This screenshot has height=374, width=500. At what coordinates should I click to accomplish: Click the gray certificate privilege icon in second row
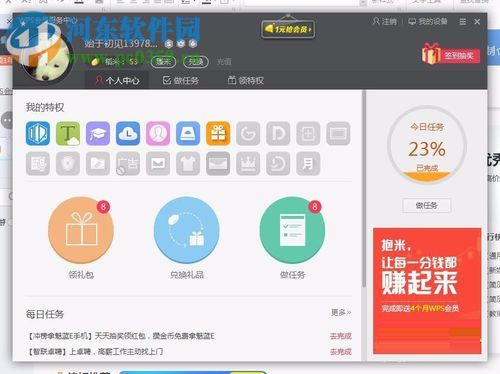pyautogui.click(x=38, y=163)
